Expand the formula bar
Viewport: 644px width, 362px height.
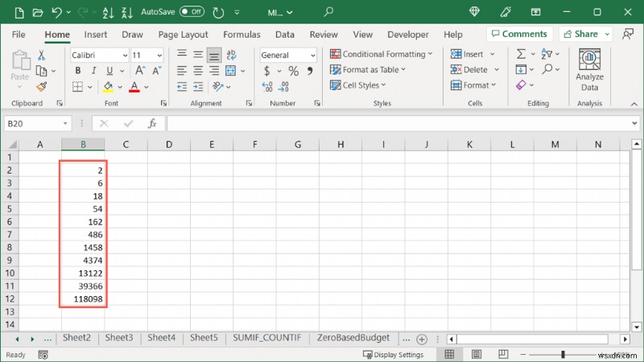(x=634, y=123)
